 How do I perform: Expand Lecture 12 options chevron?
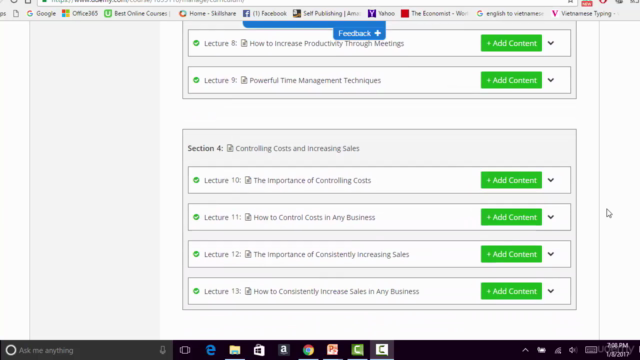point(551,254)
